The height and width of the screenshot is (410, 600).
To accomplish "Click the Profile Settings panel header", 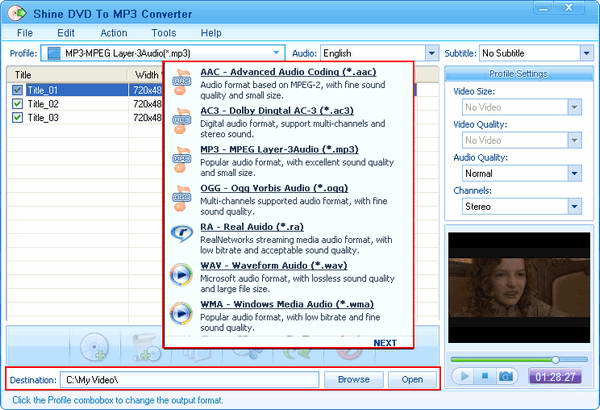I will [518, 74].
